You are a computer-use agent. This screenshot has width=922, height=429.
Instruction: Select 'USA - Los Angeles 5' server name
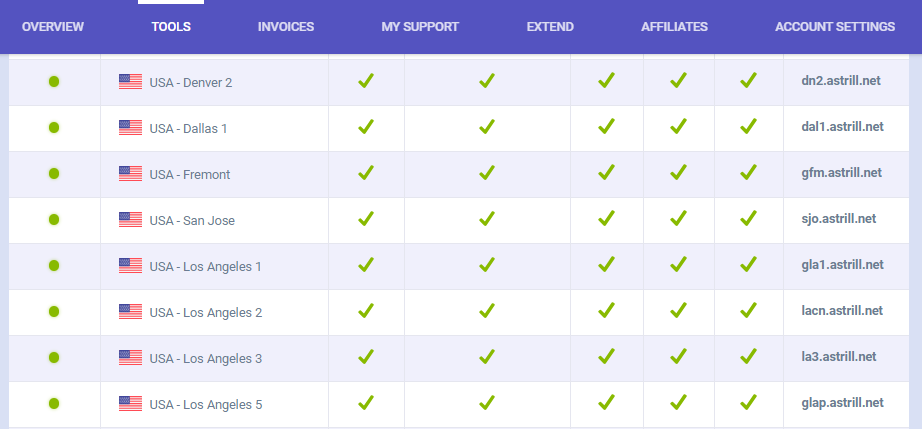(x=206, y=405)
